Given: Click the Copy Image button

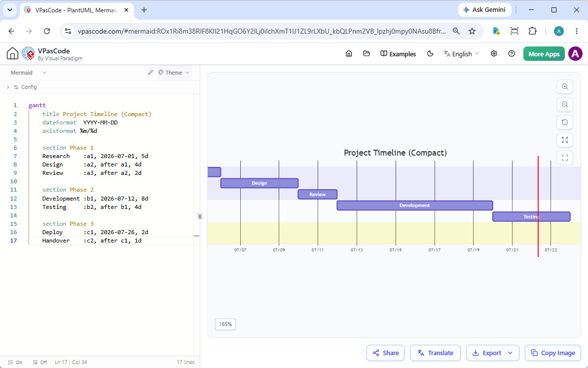Looking at the screenshot, I should coord(553,353).
